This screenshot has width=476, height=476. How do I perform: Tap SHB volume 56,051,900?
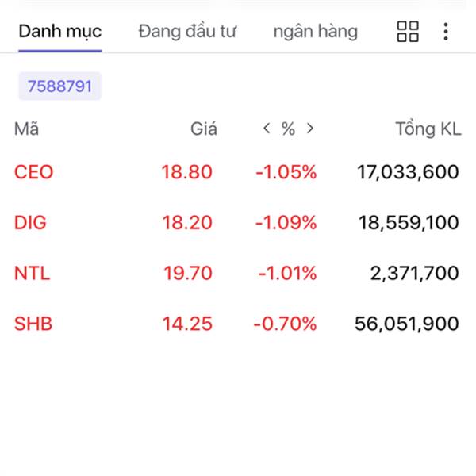(x=407, y=324)
